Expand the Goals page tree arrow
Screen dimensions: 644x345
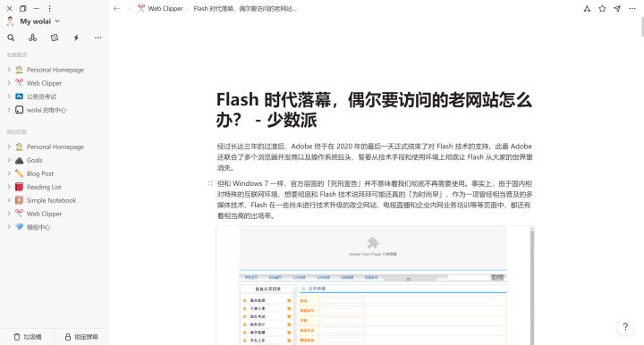click(x=9, y=160)
